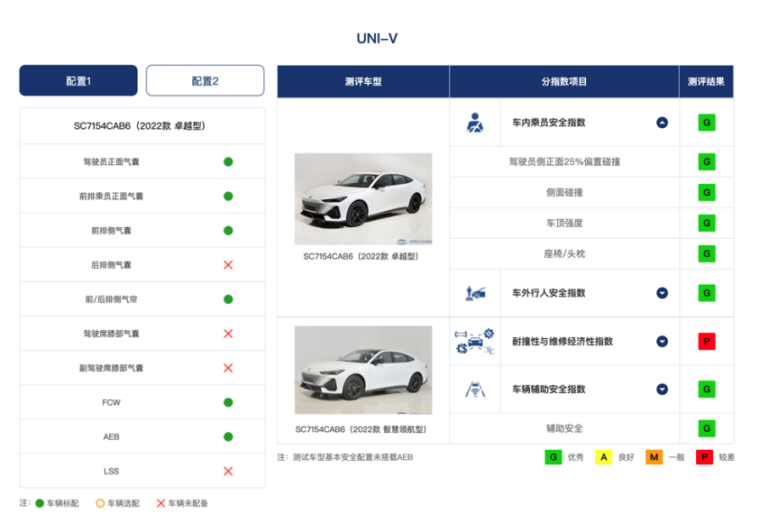Click the 车辆标配 green legend dot
This screenshot has height=532, width=768.
pos(40,503)
